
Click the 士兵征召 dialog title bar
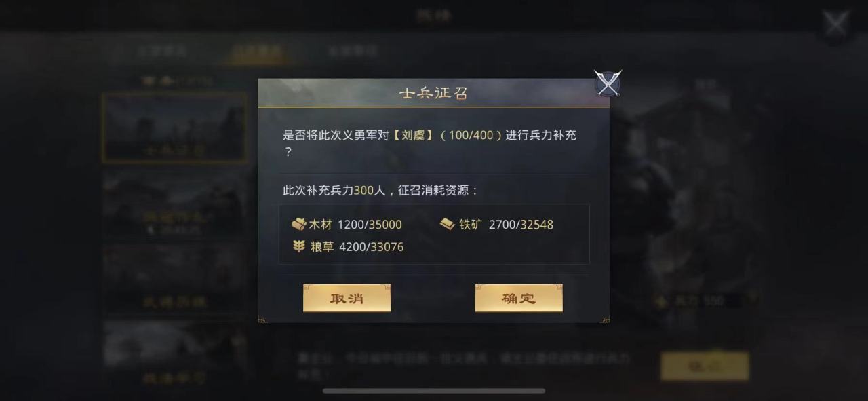[433, 93]
